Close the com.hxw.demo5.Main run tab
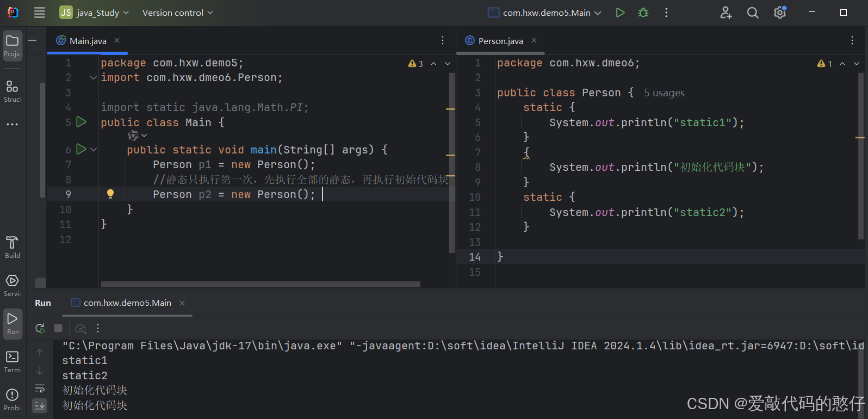Image resolution: width=868 pixels, height=419 pixels. [182, 303]
